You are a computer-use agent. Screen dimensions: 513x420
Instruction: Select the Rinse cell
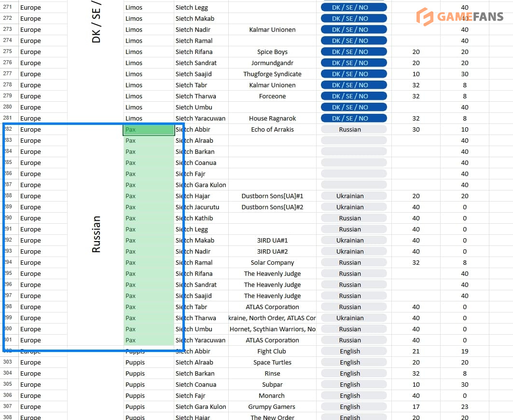(x=272, y=373)
